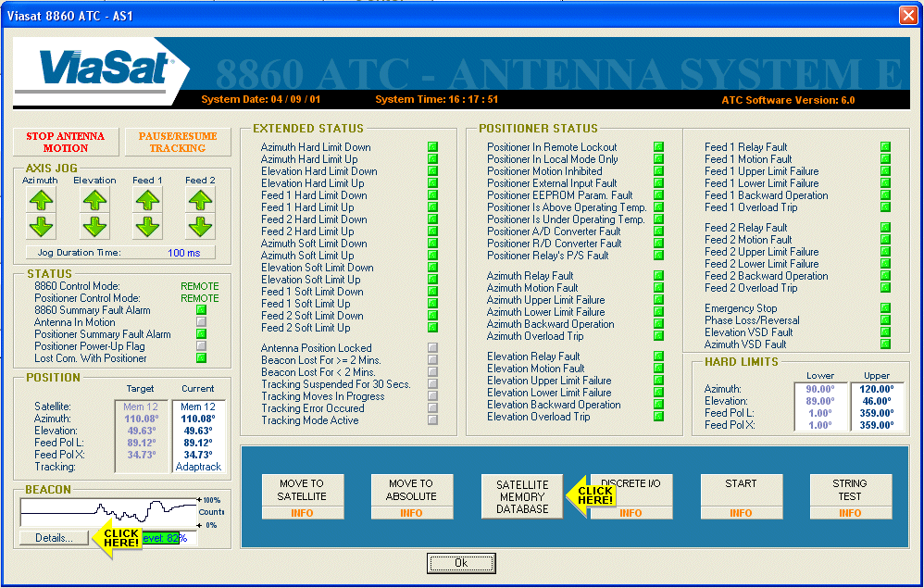Viewport: 924px width, 588px height.
Task: Click Antenna Position Locked indicator
Action: (x=432, y=347)
